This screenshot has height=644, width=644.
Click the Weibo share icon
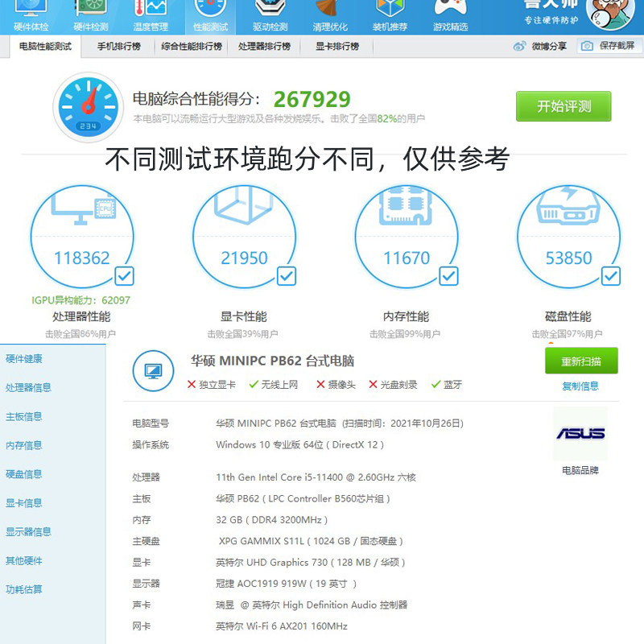(519, 46)
